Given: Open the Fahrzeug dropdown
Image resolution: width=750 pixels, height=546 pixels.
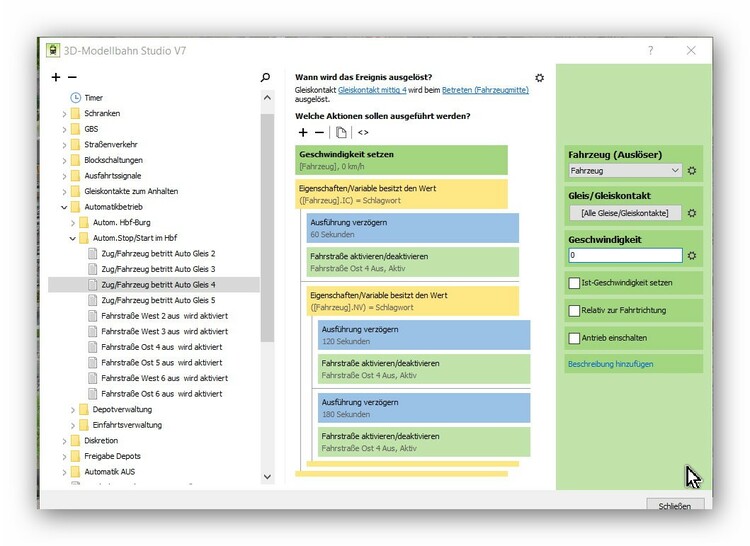Looking at the screenshot, I should (625, 171).
